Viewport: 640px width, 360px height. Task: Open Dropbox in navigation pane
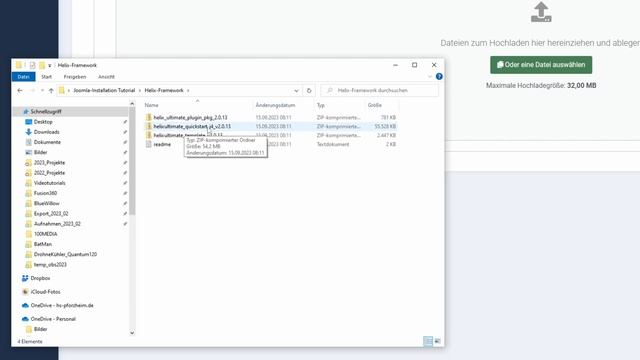tap(40, 278)
